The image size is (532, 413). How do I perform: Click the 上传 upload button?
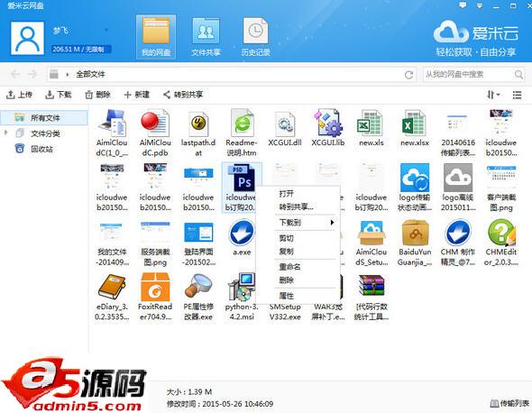[19, 95]
